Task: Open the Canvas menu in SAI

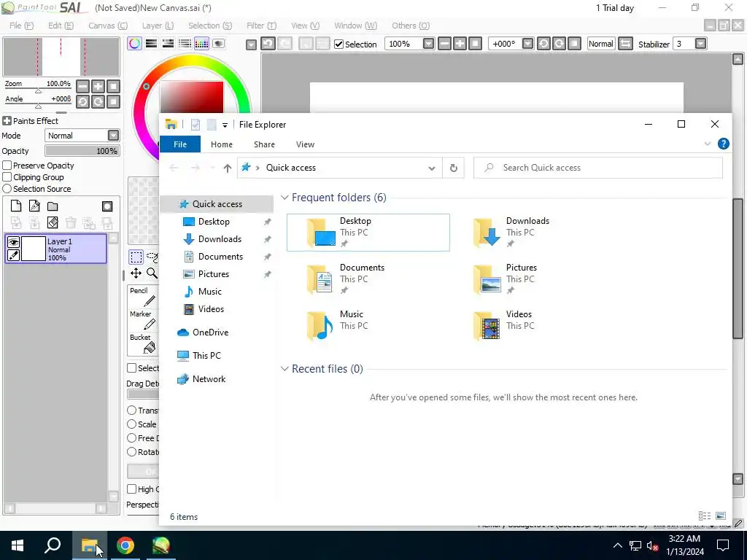Action: 108,26
